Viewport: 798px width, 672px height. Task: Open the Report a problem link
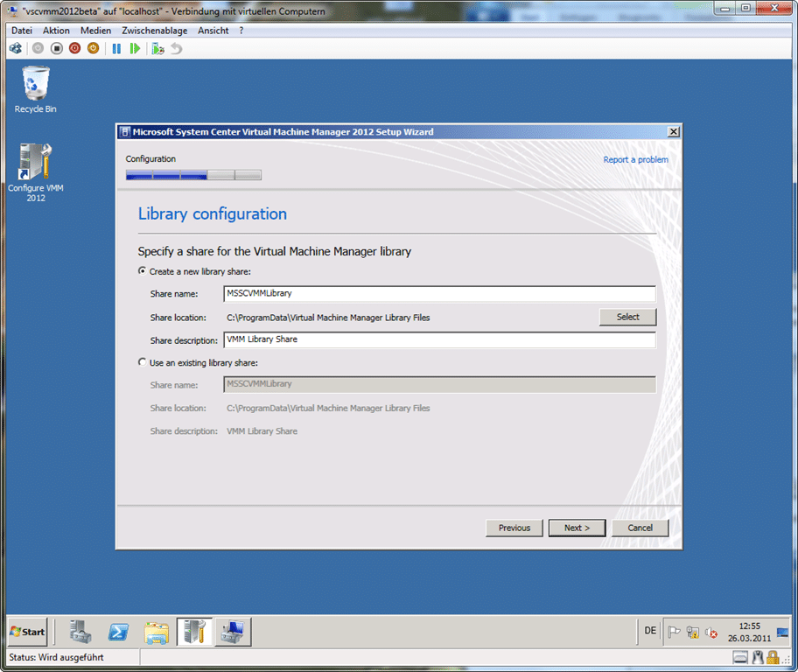tap(635, 160)
